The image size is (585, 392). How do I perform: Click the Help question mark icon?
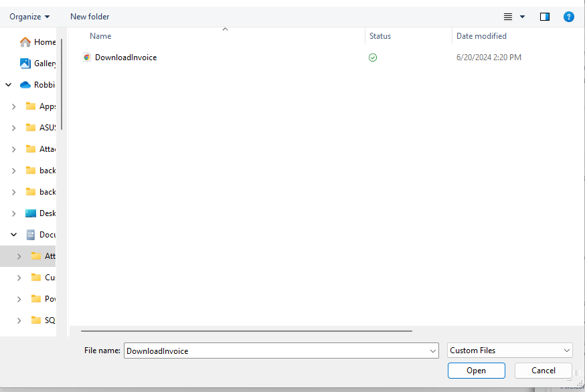point(569,16)
